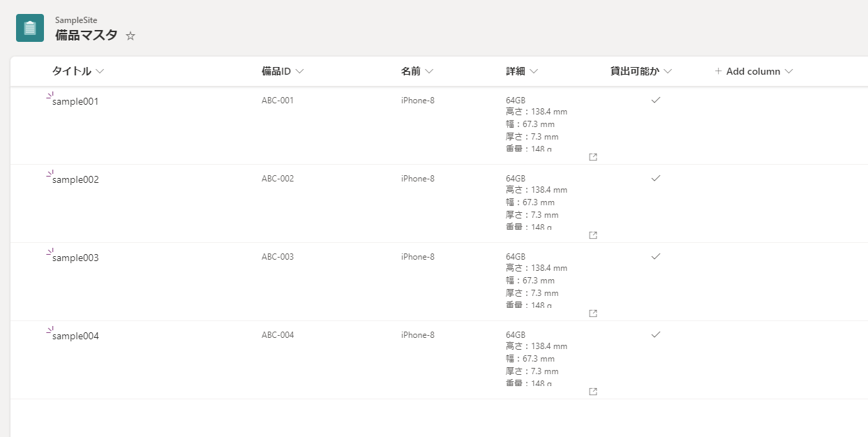Click the 貸出可能か checkmark for sample001
The image size is (868, 437).
[656, 101]
